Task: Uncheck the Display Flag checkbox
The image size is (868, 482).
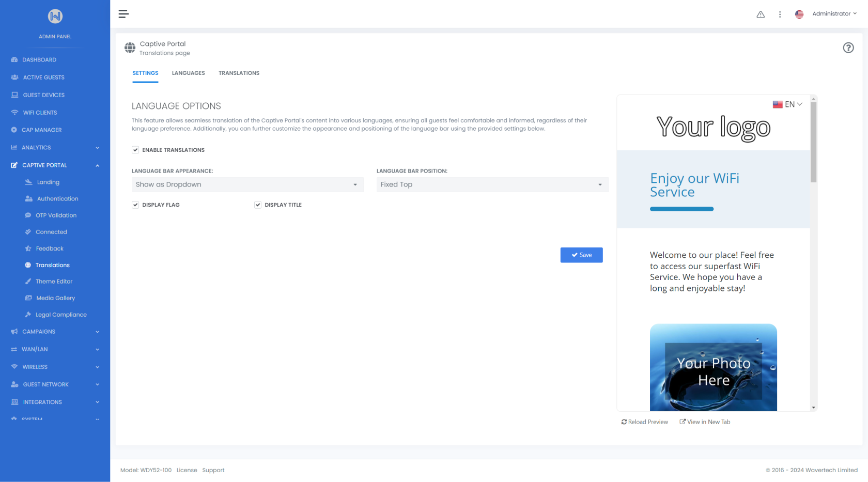Action: coord(135,205)
